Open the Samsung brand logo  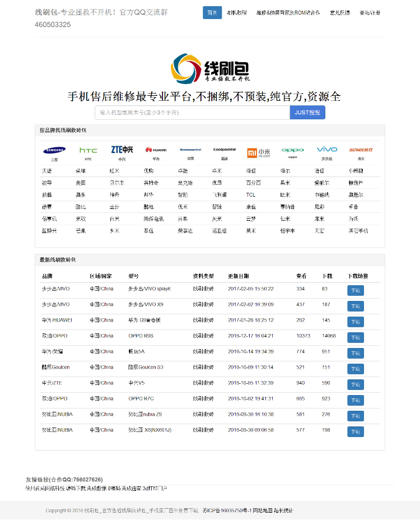click(54, 150)
